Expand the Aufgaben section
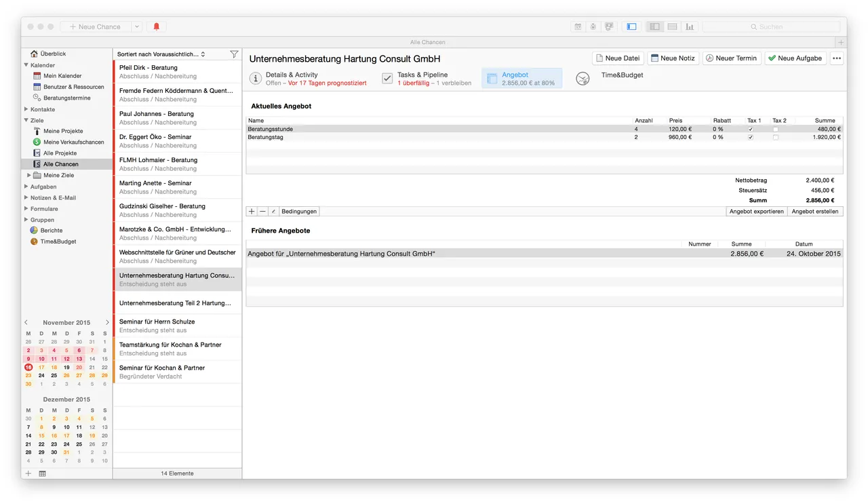 coord(26,187)
